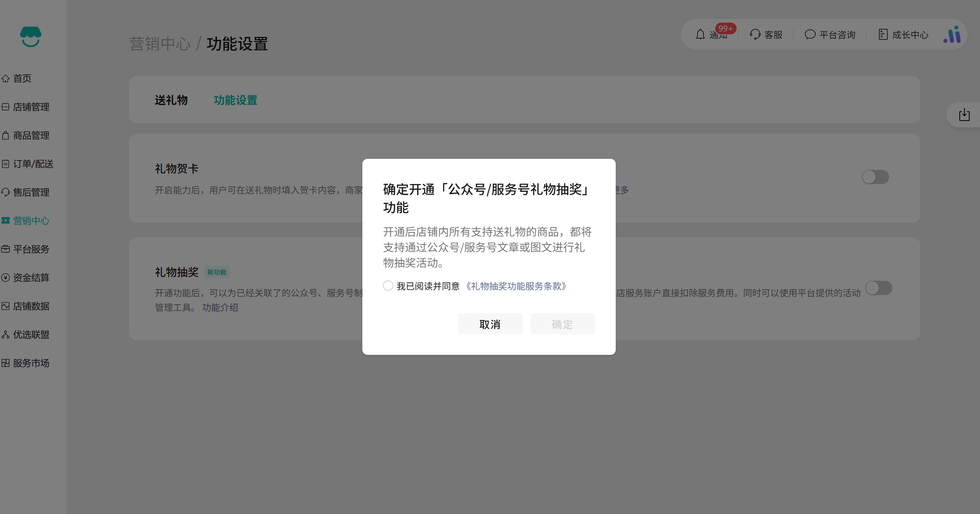Image resolution: width=980 pixels, height=514 pixels.
Task: Click the 平台服务 briefcase icon
Action: click(x=5, y=249)
